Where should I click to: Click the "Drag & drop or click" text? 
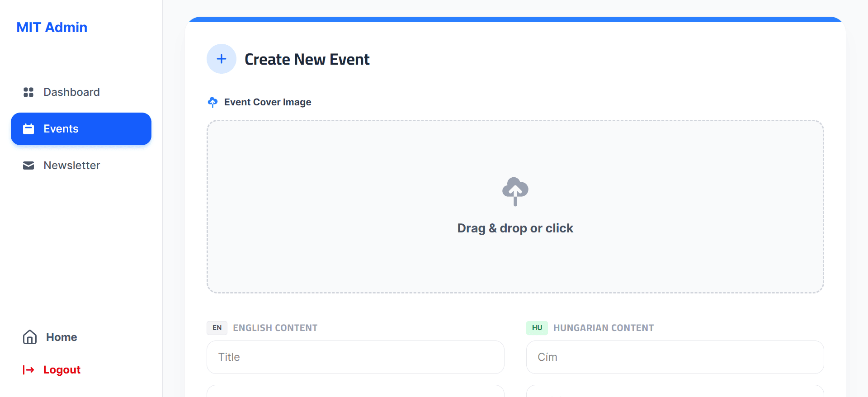[515, 228]
